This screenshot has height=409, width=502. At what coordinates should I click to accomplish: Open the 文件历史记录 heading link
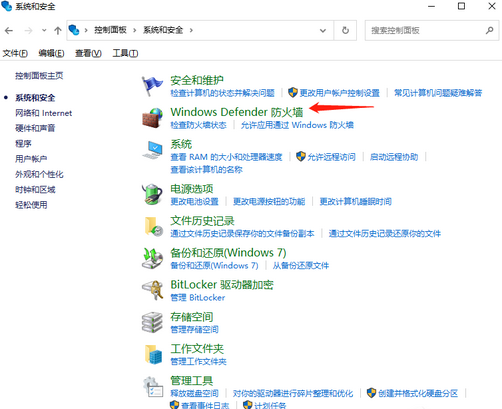[x=202, y=221]
